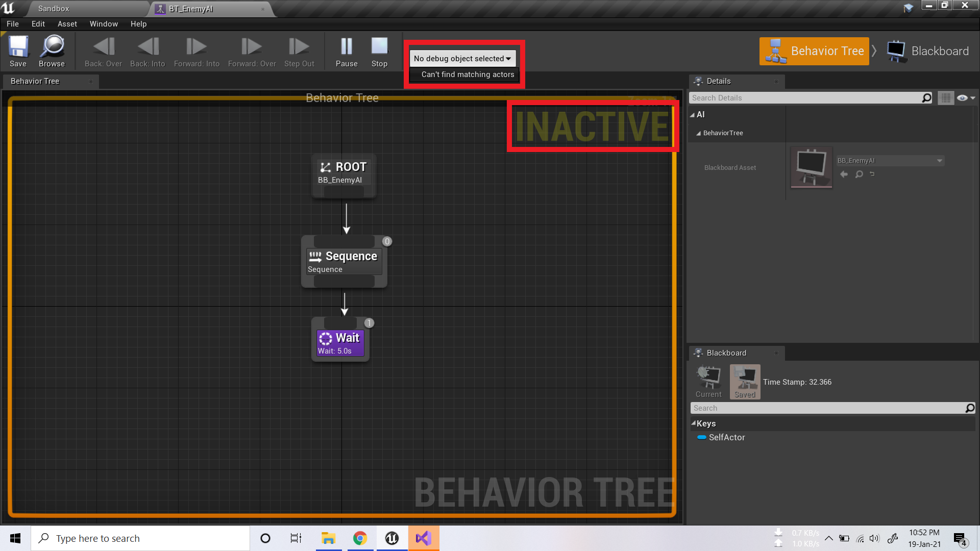Open the Edit menu

pos(38,24)
